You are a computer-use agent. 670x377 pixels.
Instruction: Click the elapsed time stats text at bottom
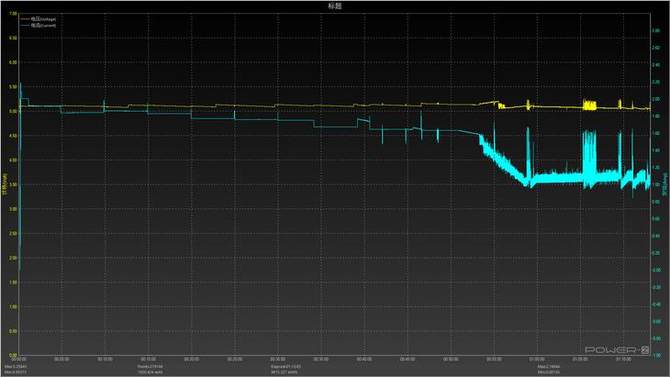[285, 369]
